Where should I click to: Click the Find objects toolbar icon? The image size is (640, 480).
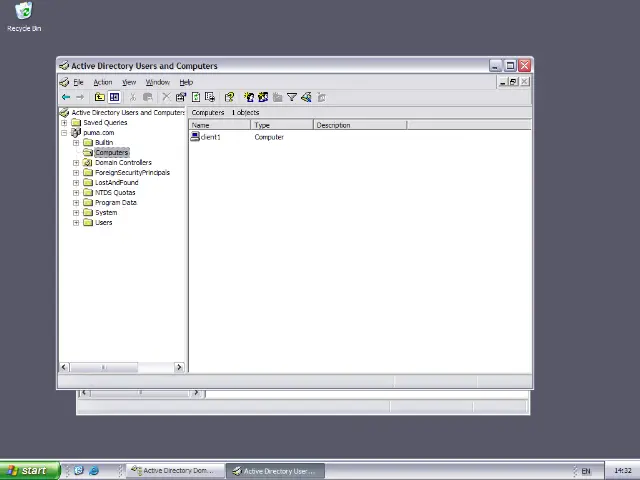[x=307, y=97]
